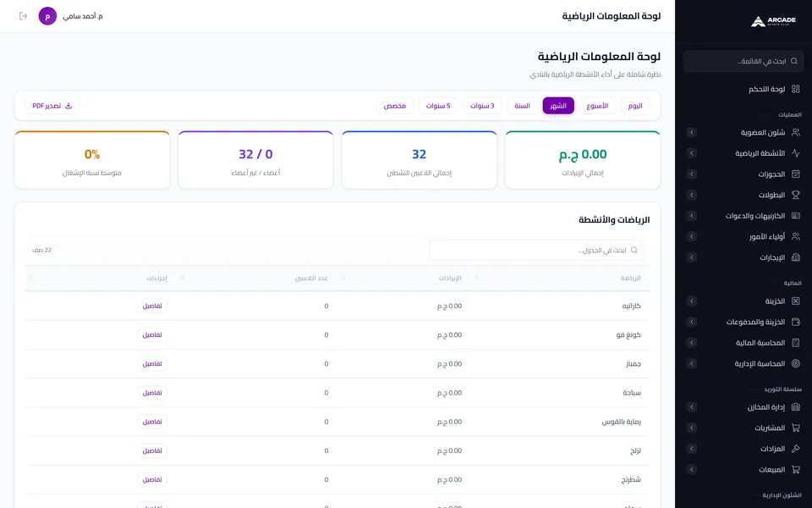The height and width of the screenshot is (508, 812).
Task: Open تفاصيل for كونغ فو row
Action: click(152, 335)
